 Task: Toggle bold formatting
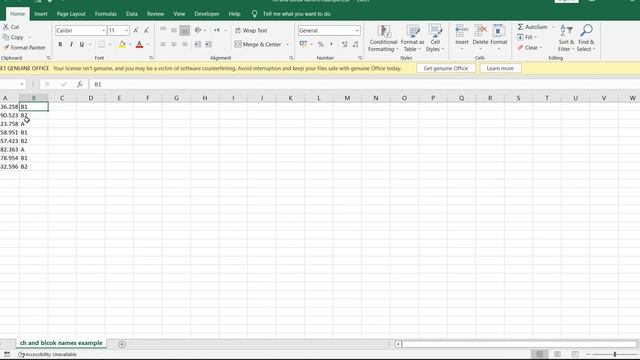tap(60, 44)
